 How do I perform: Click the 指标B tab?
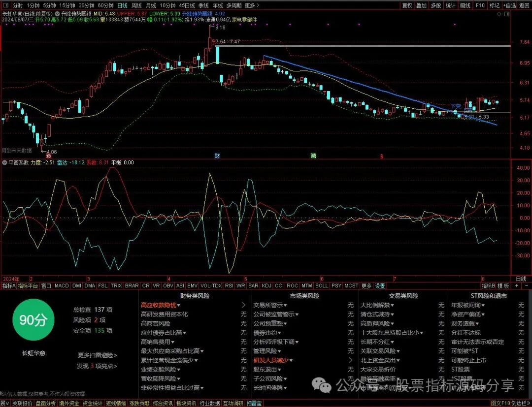(x=489, y=285)
